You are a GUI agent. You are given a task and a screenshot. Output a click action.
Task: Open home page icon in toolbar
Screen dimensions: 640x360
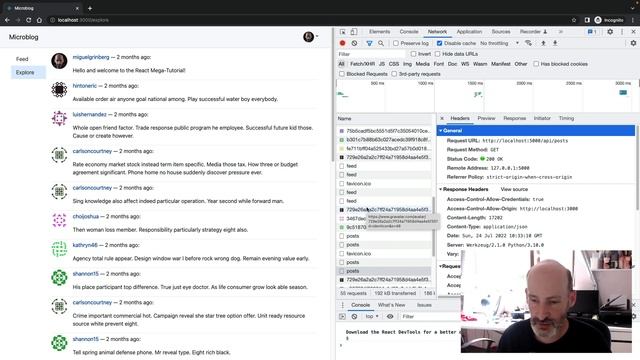point(39,20)
